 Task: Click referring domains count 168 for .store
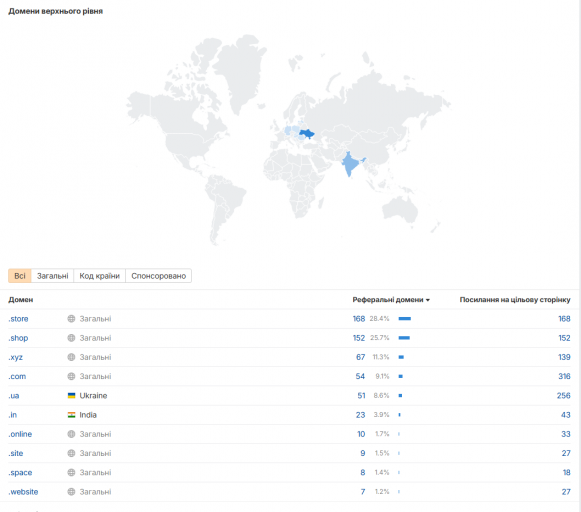359,319
